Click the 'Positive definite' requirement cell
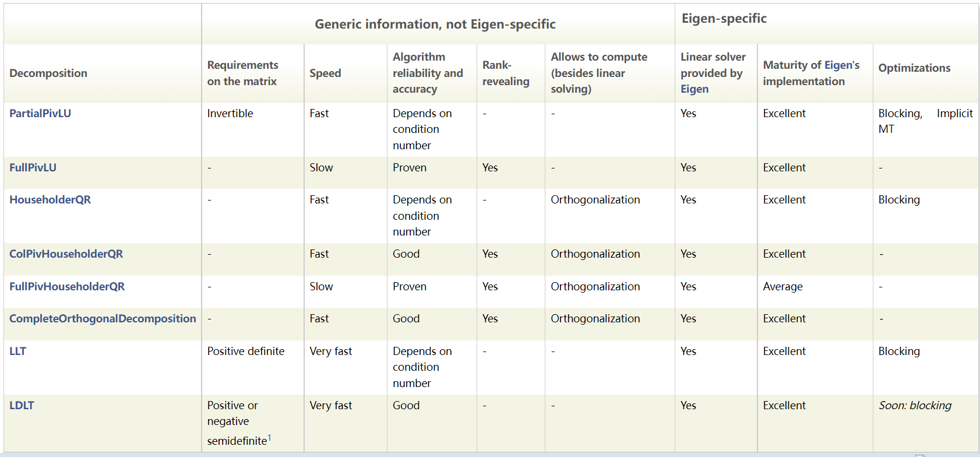This screenshot has height=457, width=980. [x=246, y=351]
